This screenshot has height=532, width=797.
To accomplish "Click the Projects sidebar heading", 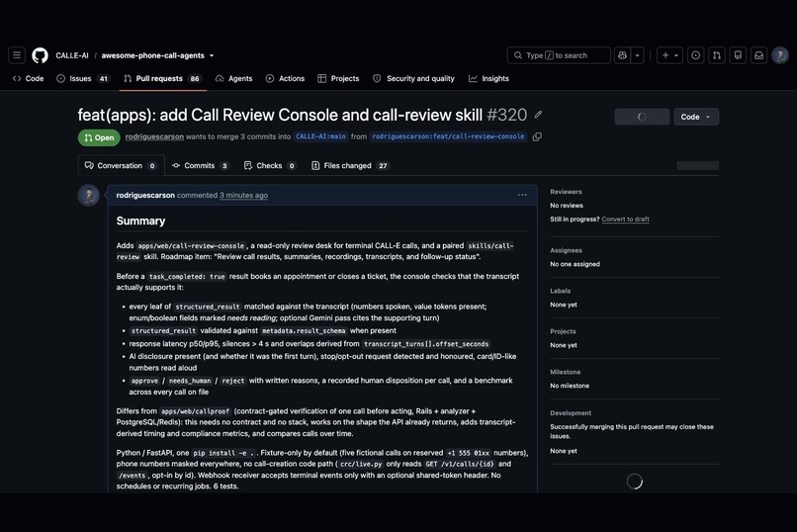I will tap(563, 331).
